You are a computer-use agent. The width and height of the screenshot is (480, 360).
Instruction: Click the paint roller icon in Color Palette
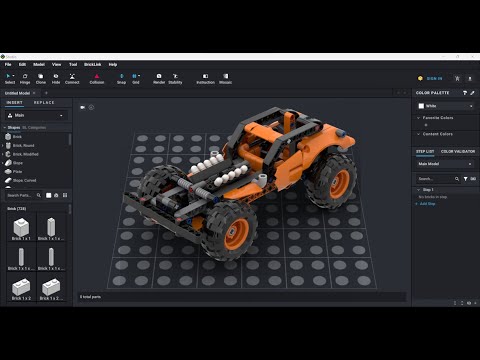pyautogui.click(x=465, y=93)
